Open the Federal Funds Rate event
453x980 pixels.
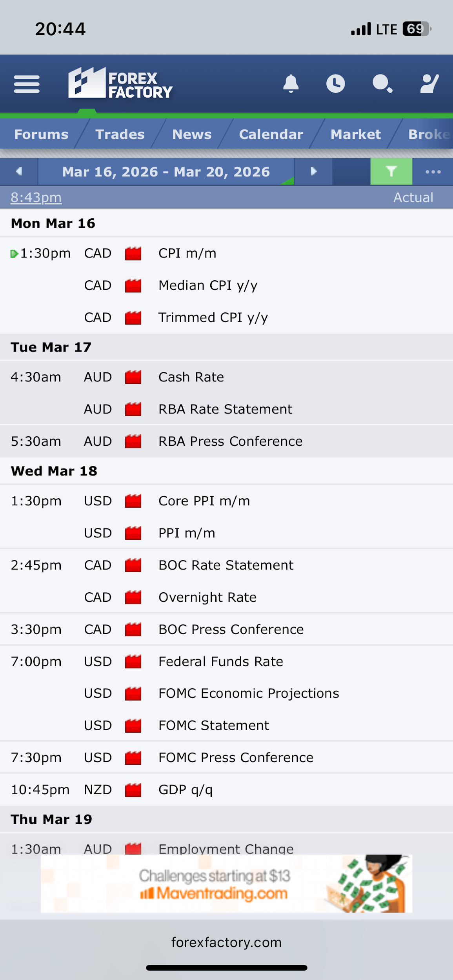point(220,661)
